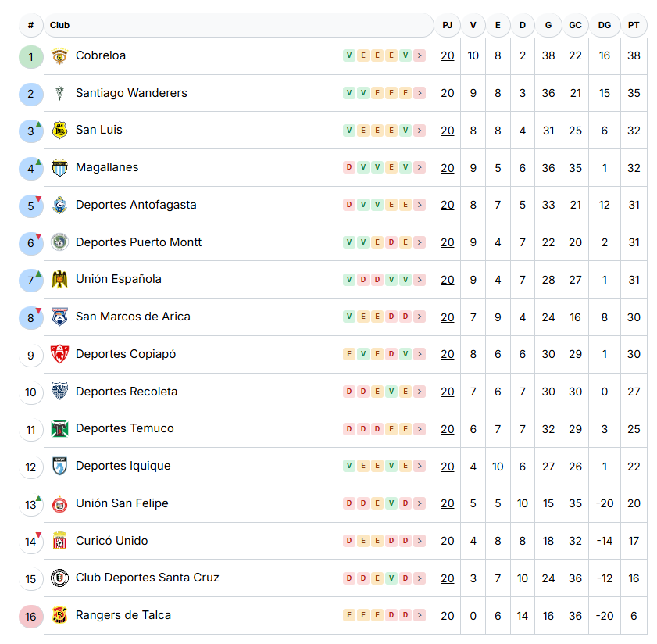Viewport: 657px width, 644px height.
Task: Click the Deportes Copiapó red crest
Action: [59, 354]
